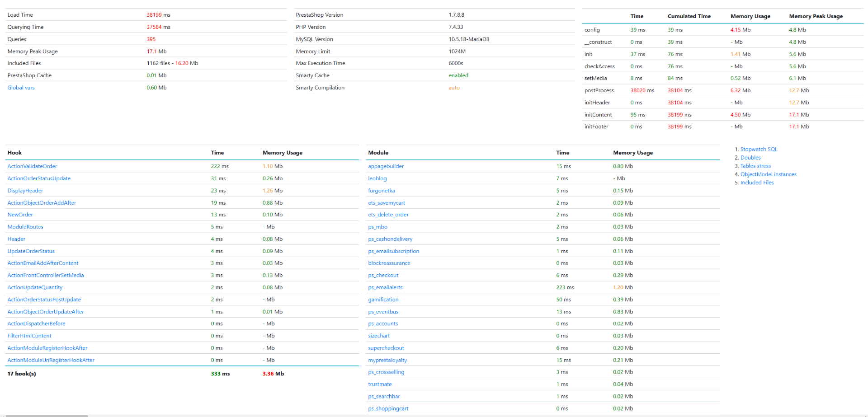The width and height of the screenshot is (868, 417).
Task: Click the PrestaShop Version value 1.7.8.8
Action: click(456, 15)
